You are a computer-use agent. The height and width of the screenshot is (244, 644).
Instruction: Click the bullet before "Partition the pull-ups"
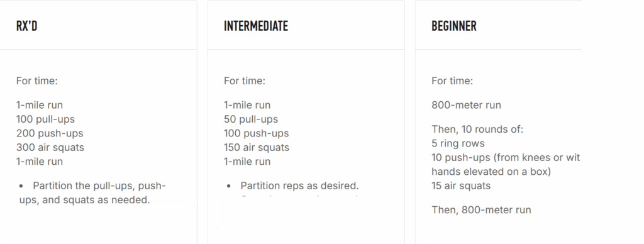(x=21, y=186)
